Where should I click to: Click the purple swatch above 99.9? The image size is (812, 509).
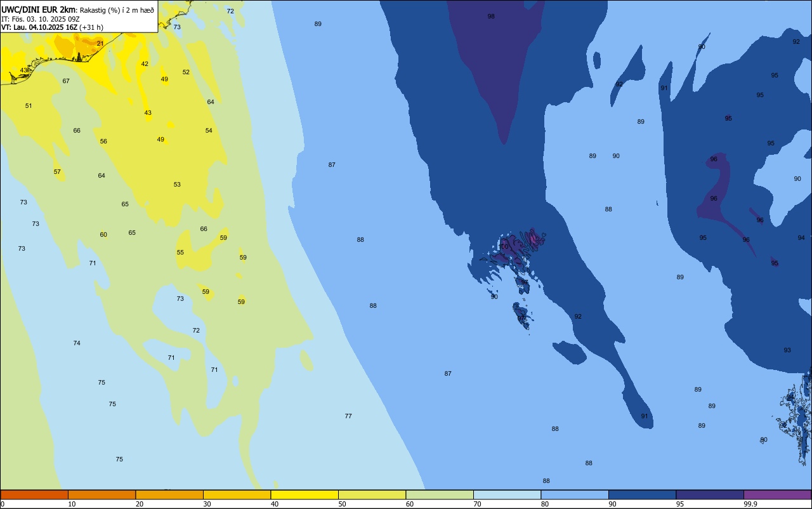point(777,494)
